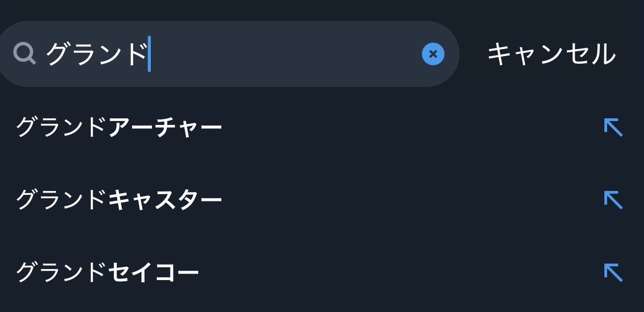Open the グランドセイコー suggestion
Viewport: 644px width, 312px height.
pyautogui.click(x=107, y=272)
